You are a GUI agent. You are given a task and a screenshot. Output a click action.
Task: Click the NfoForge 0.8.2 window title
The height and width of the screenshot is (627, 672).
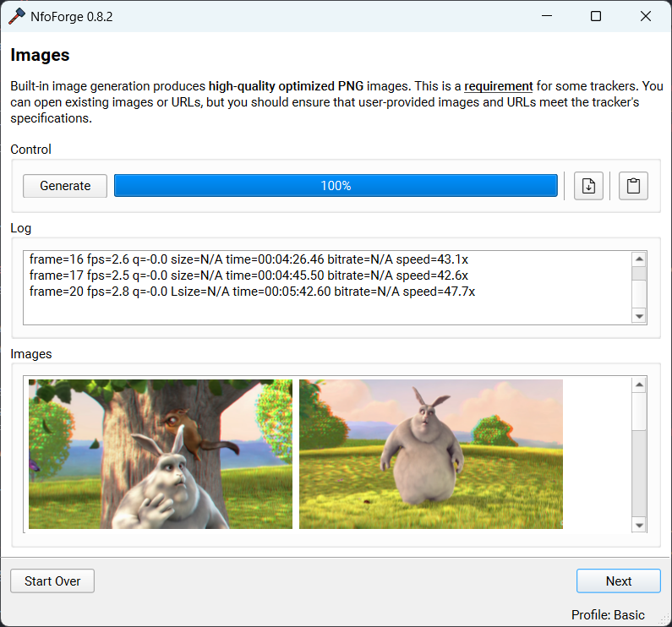click(72, 17)
